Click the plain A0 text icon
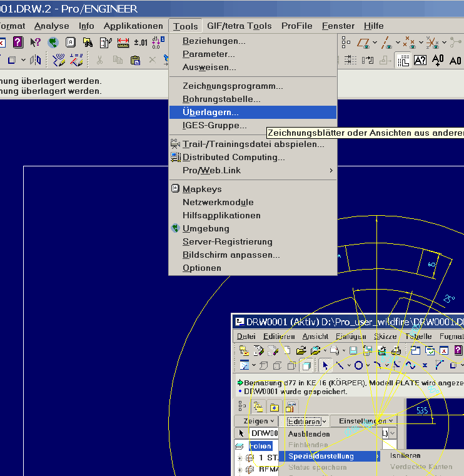The width and height of the screenshot is (464, 476). pos(455,61)
